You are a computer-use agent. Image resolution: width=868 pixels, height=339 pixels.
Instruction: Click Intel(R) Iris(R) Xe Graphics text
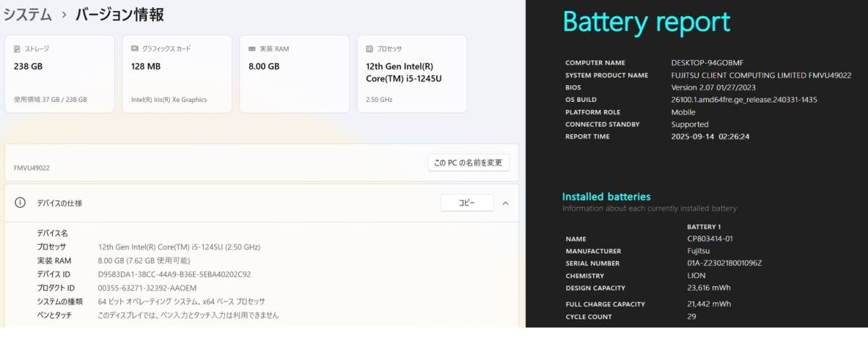point(169,100)
